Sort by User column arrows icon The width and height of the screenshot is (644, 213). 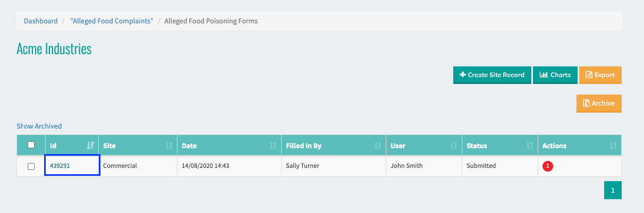point(454,146)
